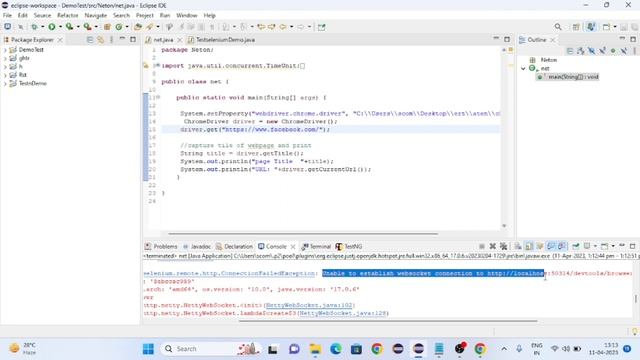Click the New Java Package icon
This screenshot has height=360, width=640.
click(x=107, y=27)
